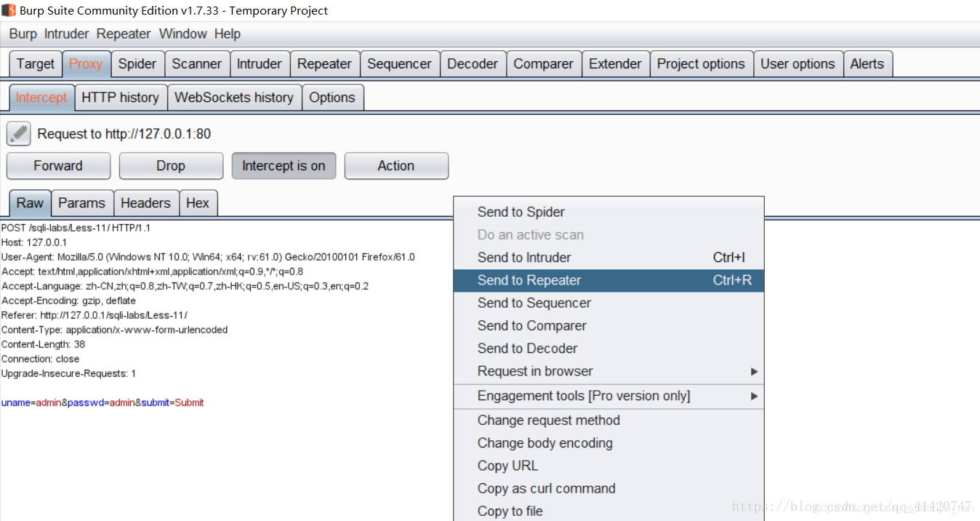Click the Drop button
The image size is (980, 521).
[171, 166]
